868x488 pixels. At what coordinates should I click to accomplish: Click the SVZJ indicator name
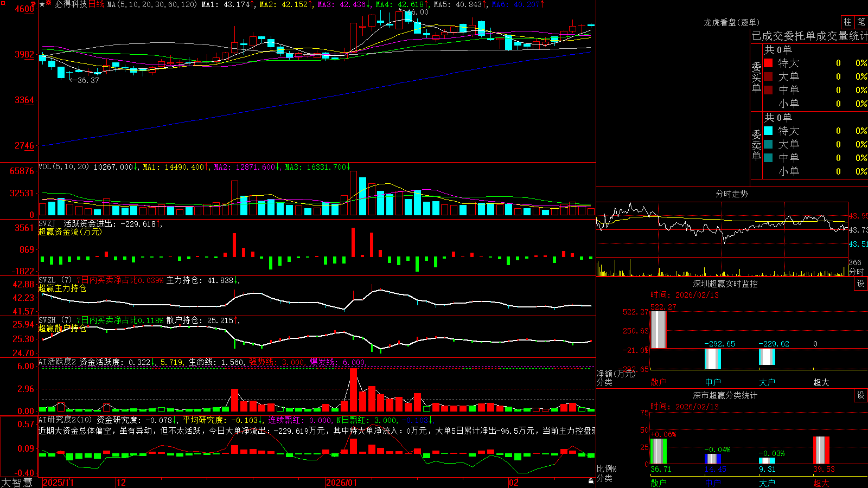pos(47,223)
